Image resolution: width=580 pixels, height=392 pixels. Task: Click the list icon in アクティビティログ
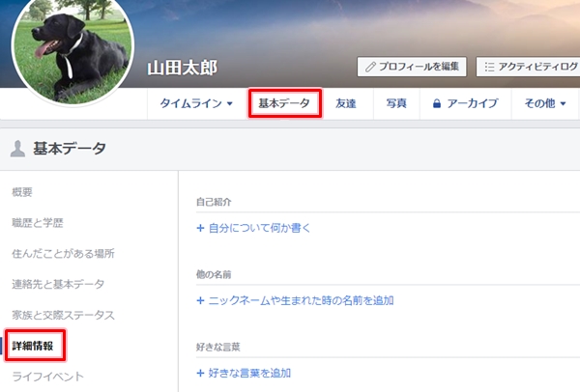coord(489,67)
